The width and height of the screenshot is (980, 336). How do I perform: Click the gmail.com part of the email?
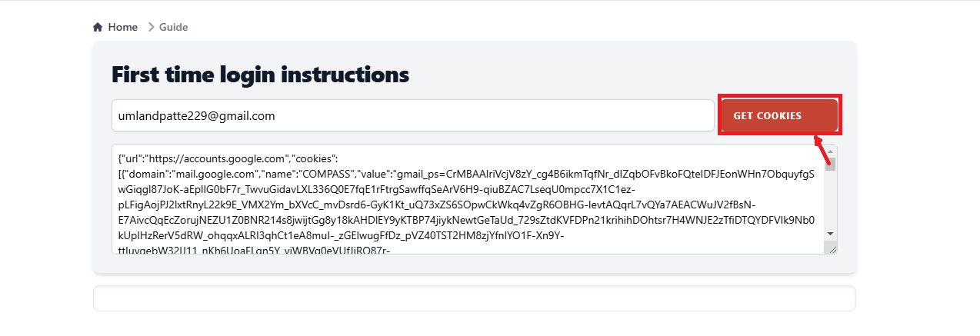248,116
